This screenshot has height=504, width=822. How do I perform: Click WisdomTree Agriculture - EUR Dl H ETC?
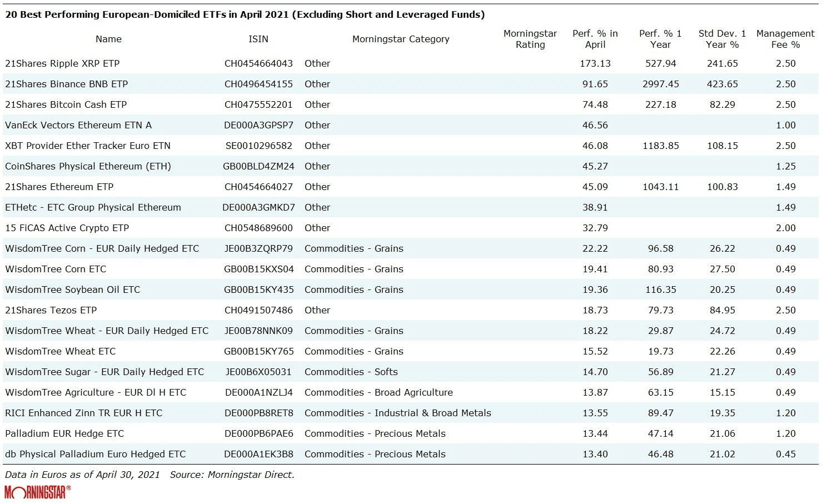click(96, 392)
